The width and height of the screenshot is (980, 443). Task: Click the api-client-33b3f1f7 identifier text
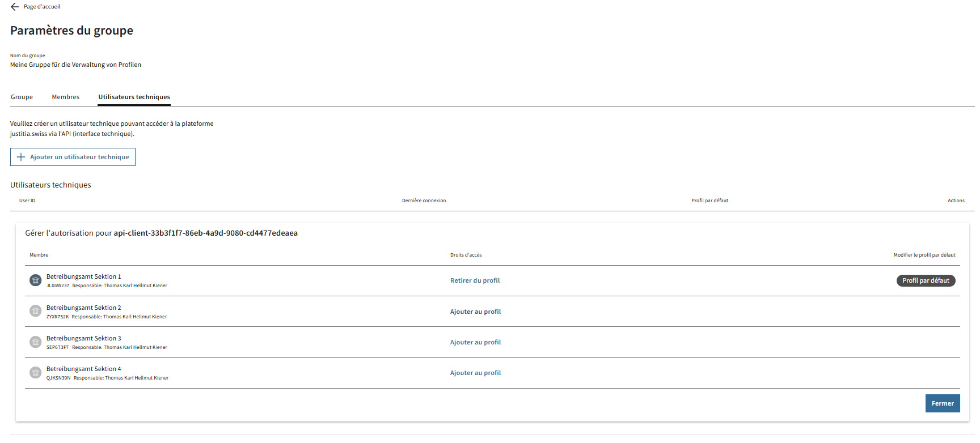[x=206, y=233]
